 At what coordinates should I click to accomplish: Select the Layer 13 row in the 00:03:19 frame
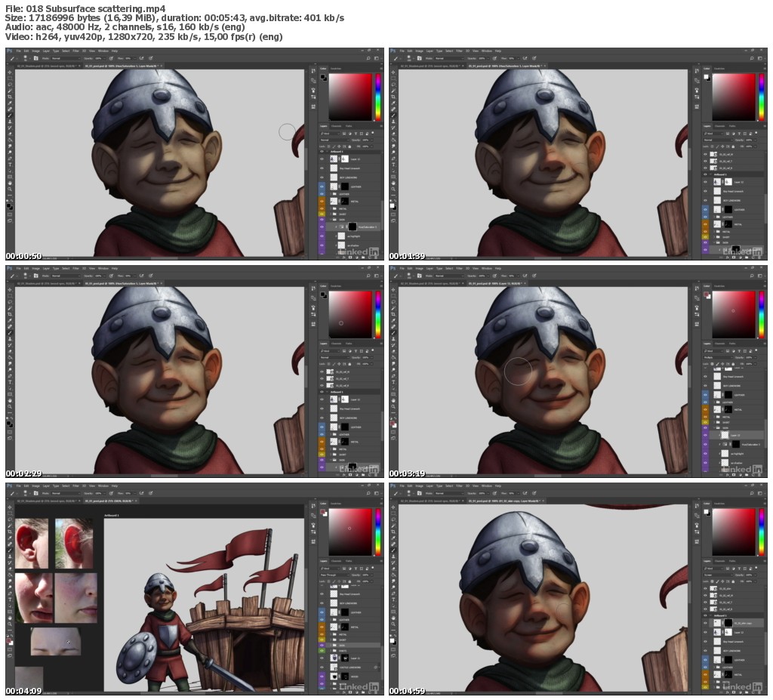point(737,435)
